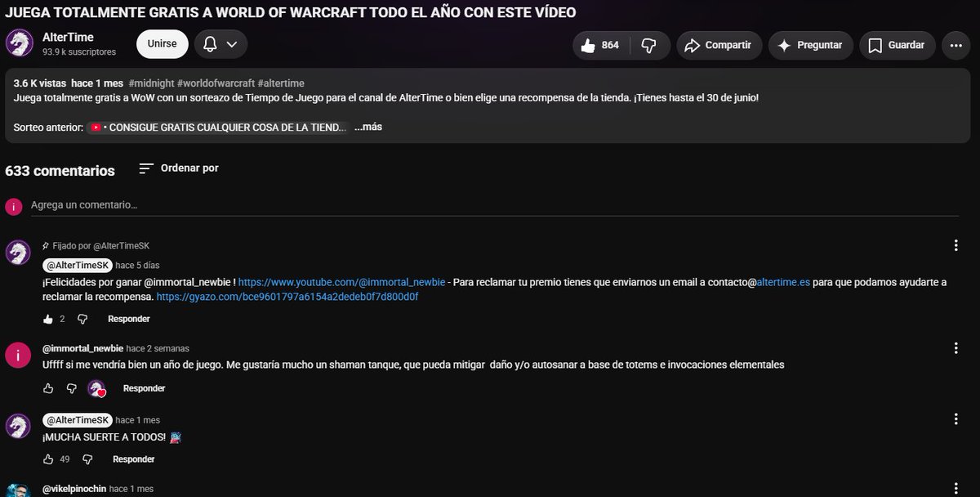Open the Sorteo anterior video link
The image size is (980, 497).
(x=219, y=128)
